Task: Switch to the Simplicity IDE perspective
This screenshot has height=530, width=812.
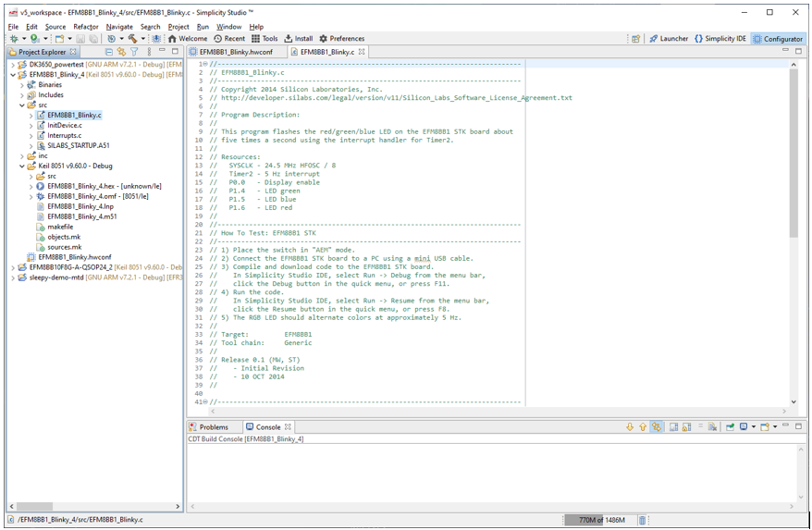Action: tap(720, 39)
